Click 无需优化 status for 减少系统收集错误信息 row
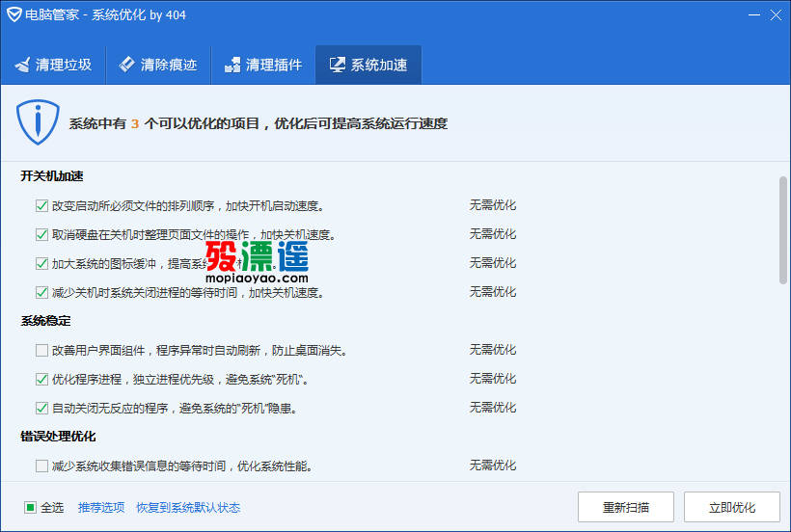This screenshot has width=791, height=532. coord(493,465)
